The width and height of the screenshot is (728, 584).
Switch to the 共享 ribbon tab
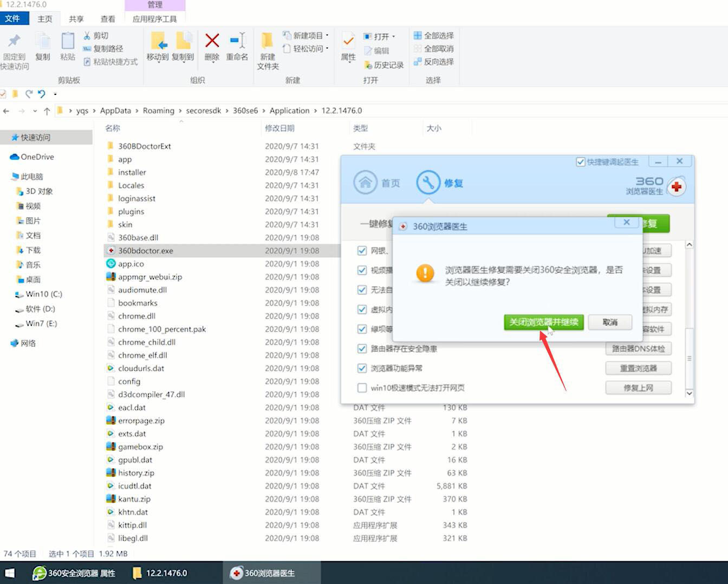76,19
